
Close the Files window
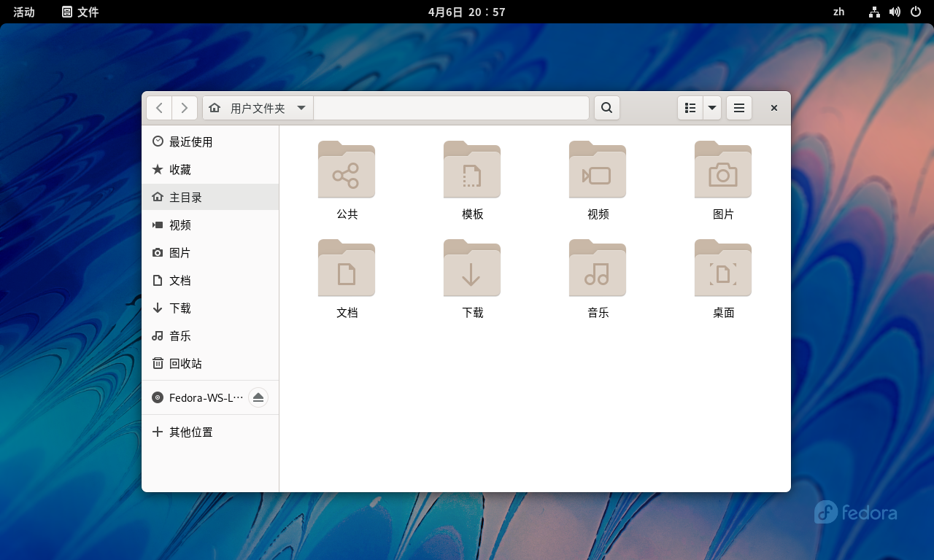click(x=774, y=108)
